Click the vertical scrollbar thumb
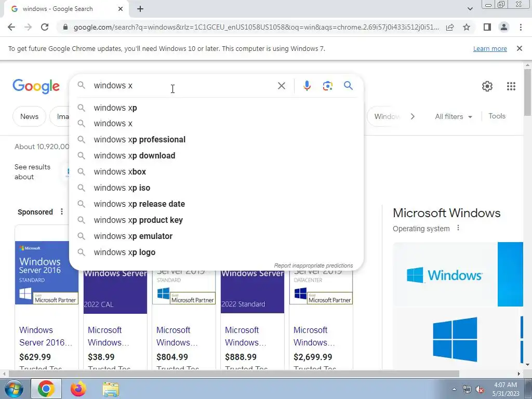 (x=527, y=91)
